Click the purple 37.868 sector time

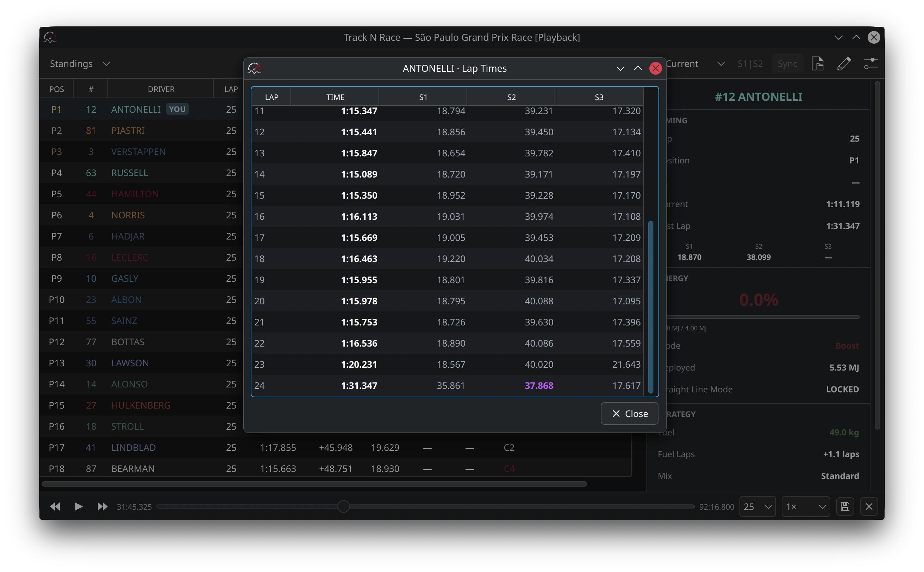click(x=539, y=385)
